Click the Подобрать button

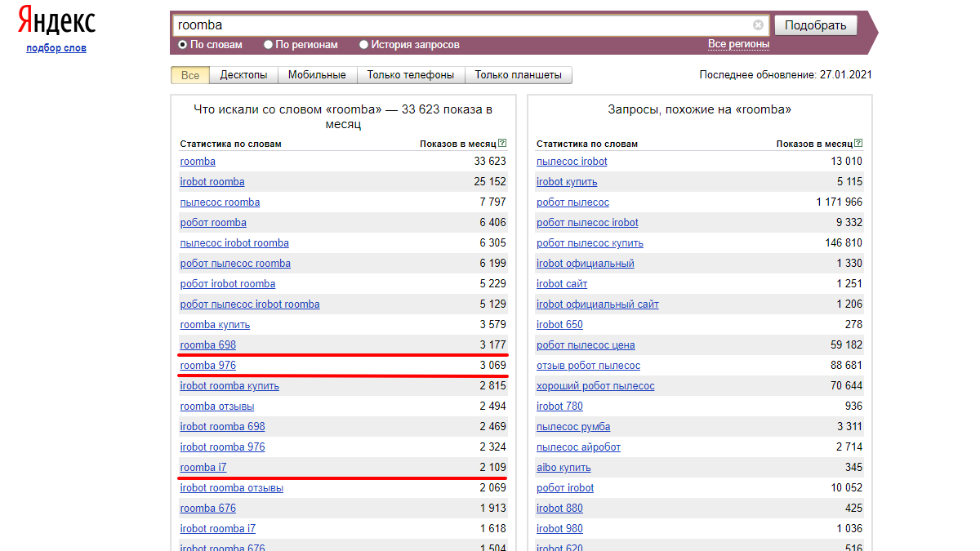[x=815, y=25]
